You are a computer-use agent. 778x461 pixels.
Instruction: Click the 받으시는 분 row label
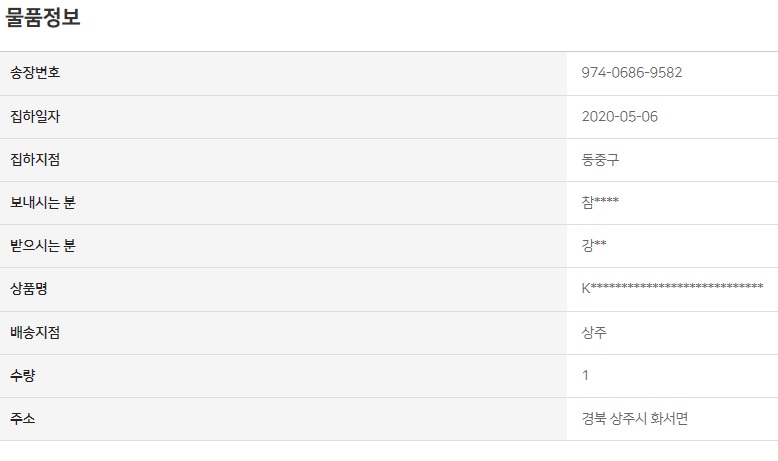(x=43, y=246)
